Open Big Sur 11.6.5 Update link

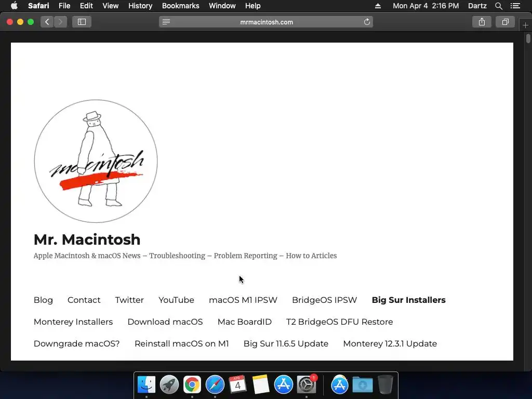pos(286,343)
